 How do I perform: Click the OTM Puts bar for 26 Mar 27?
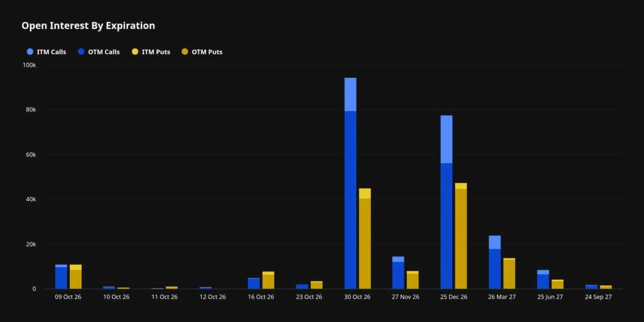point(509,274)
